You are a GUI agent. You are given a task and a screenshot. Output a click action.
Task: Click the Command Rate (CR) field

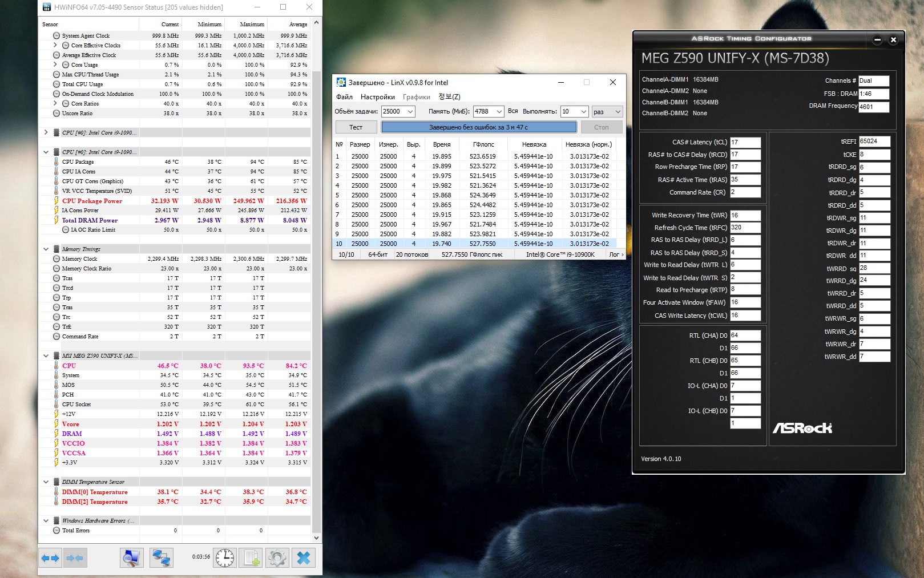745,192
